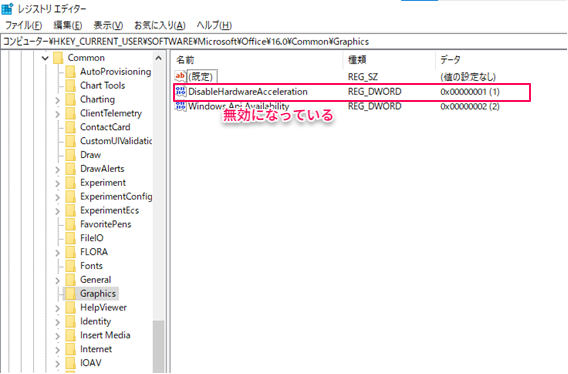Screen dimensions: 568x374
Task: Click the Identity folder icon
Action: [71, 321]
